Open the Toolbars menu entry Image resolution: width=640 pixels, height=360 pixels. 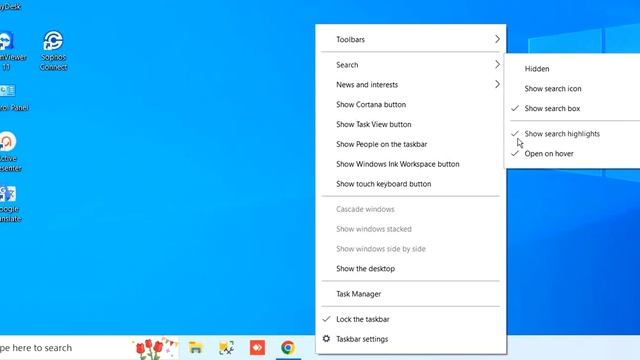pos(411,39)
